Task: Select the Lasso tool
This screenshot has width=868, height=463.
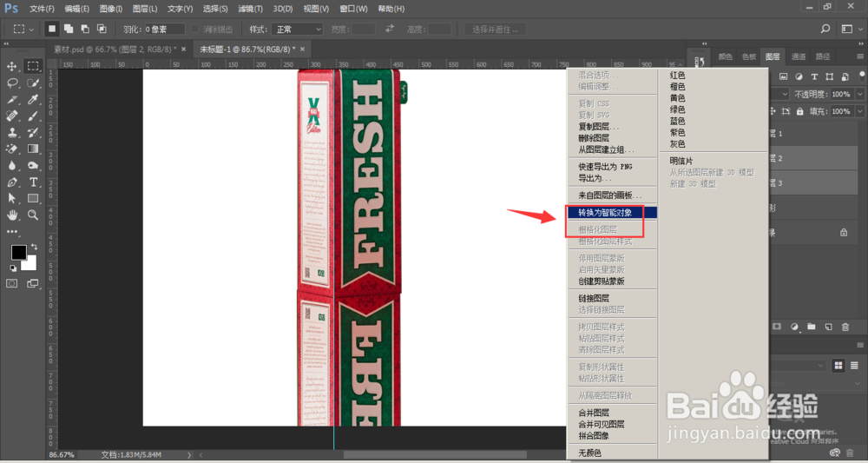Action: point(11,83)
